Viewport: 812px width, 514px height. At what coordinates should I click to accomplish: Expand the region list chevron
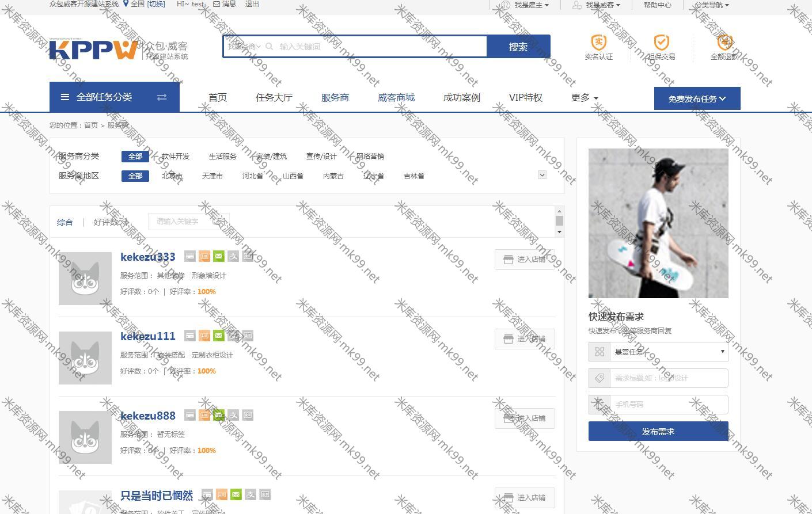point(542,174)
